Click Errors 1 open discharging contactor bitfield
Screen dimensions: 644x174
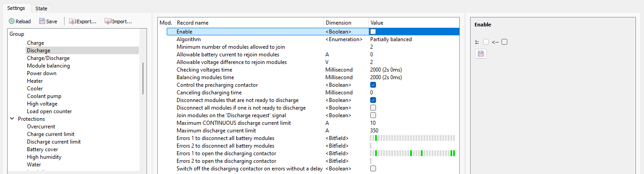[x=412, y=153]
